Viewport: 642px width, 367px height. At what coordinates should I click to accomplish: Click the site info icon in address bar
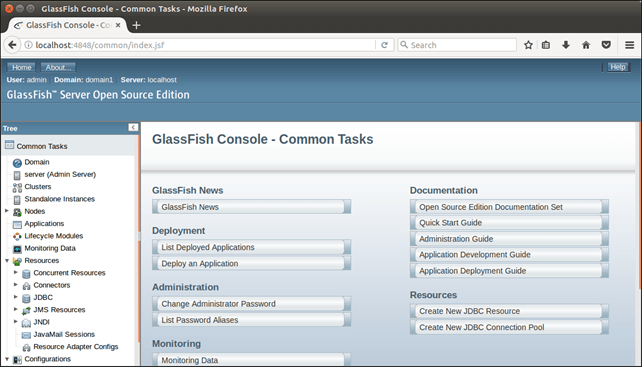tap(28, 45)
